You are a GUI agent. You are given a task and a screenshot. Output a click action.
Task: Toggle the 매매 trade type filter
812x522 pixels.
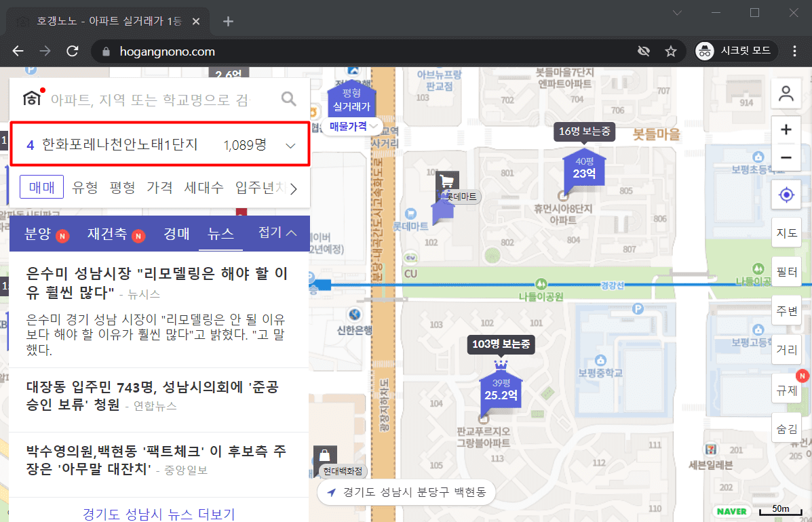(41, 187)
